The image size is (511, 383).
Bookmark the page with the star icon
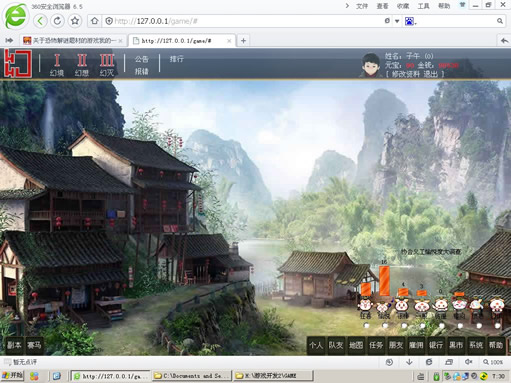click(x=75, y=21)
